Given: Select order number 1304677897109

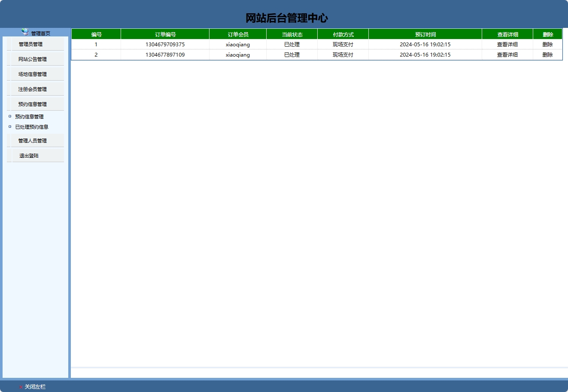Looking at the screenshot, I should tap(165, 55).
